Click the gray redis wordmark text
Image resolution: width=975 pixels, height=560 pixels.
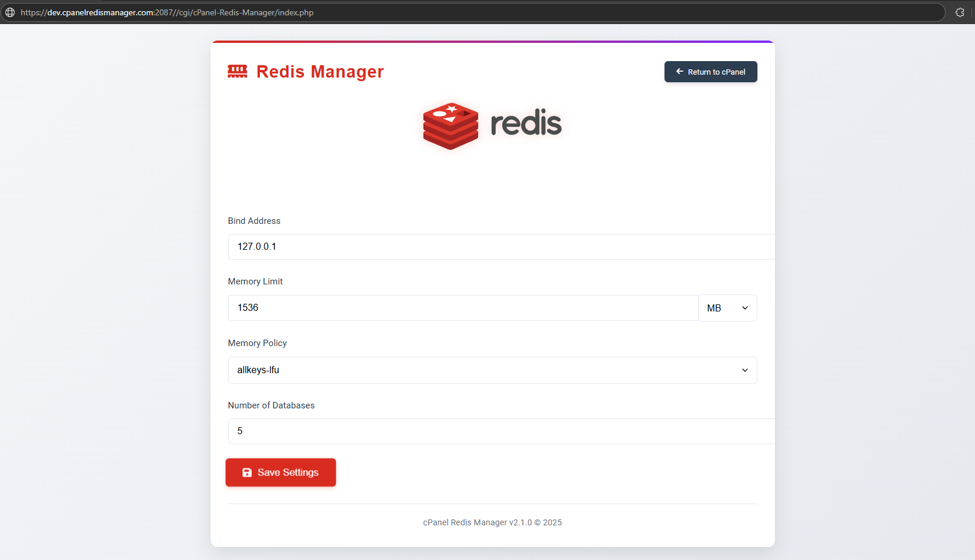(x=526, y=123)
